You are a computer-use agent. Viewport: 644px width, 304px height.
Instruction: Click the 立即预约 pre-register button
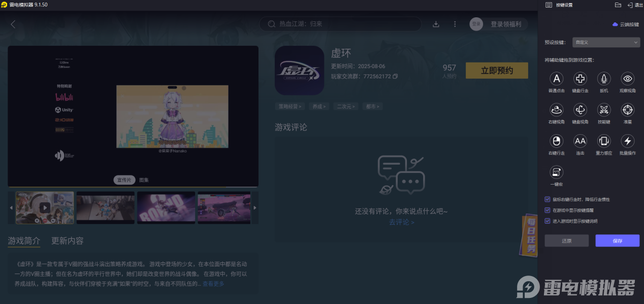click(496, 71)
